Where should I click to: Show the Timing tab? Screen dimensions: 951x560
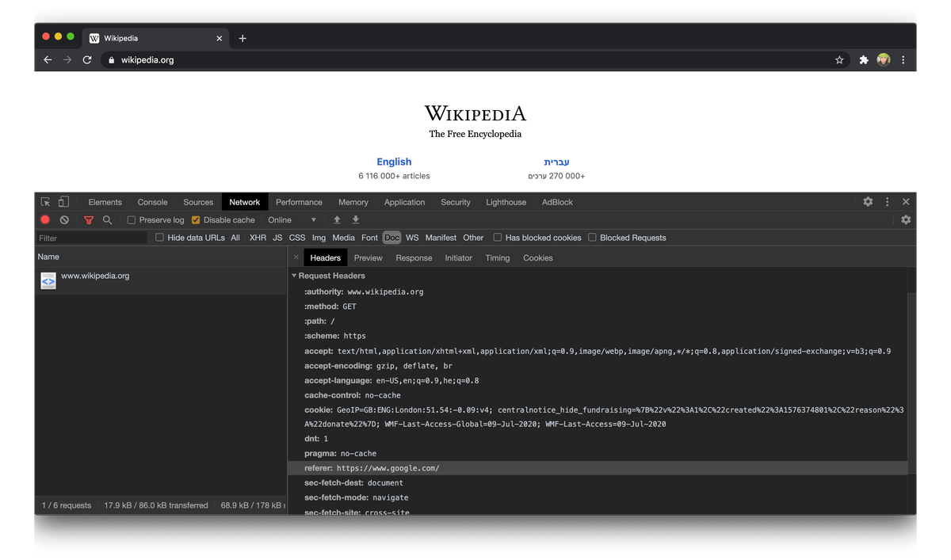click(x=498, y=258)
